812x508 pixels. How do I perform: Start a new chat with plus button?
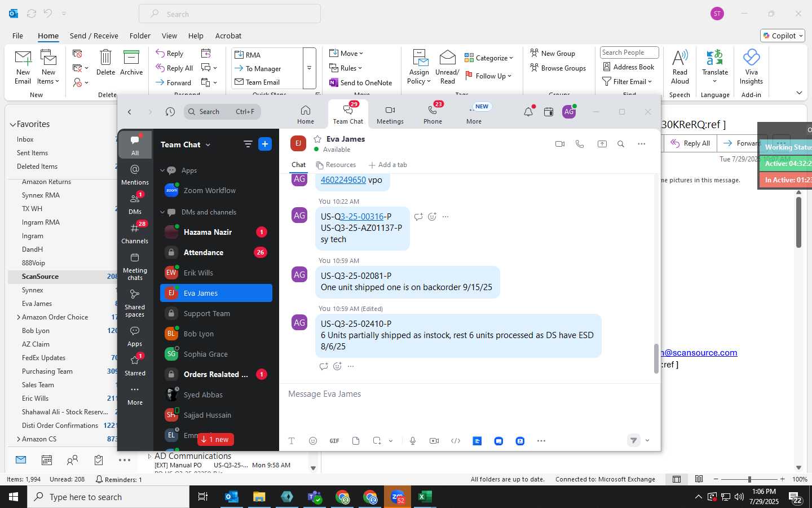(x=265, y=144)
